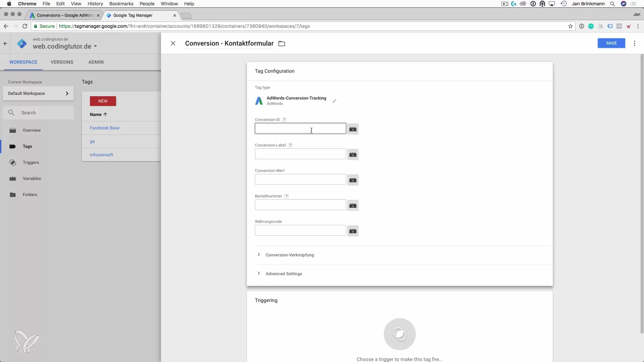Viewport: 644px width, 362px height.
Task: Edit tag type with pencil icon
Action: tap(334, 101)
